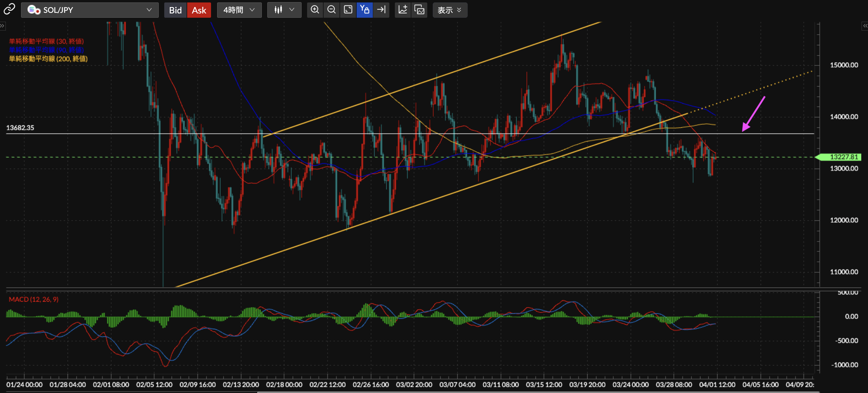Click the MACD (12, 26, 9) label
868x393 pixels.
point(33,299)
